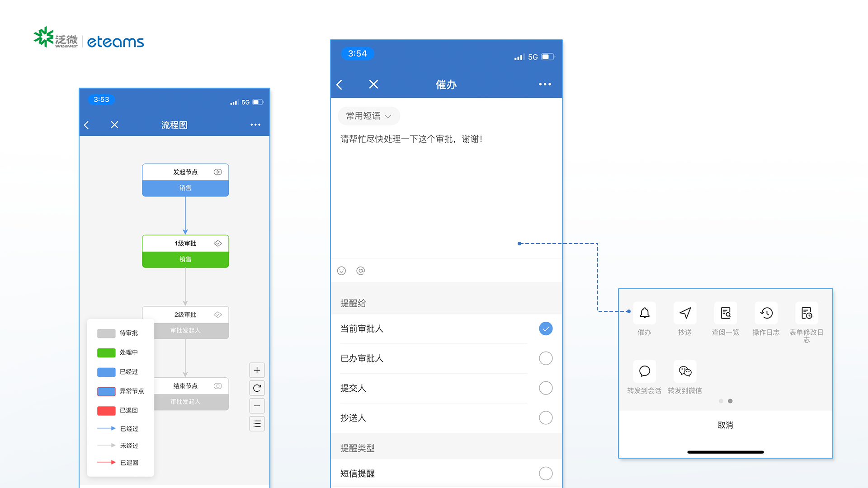This screenshot has height=488, width=868.
Task: Click the 查阅一览 document icon
Action: click(x=725, y=313)
